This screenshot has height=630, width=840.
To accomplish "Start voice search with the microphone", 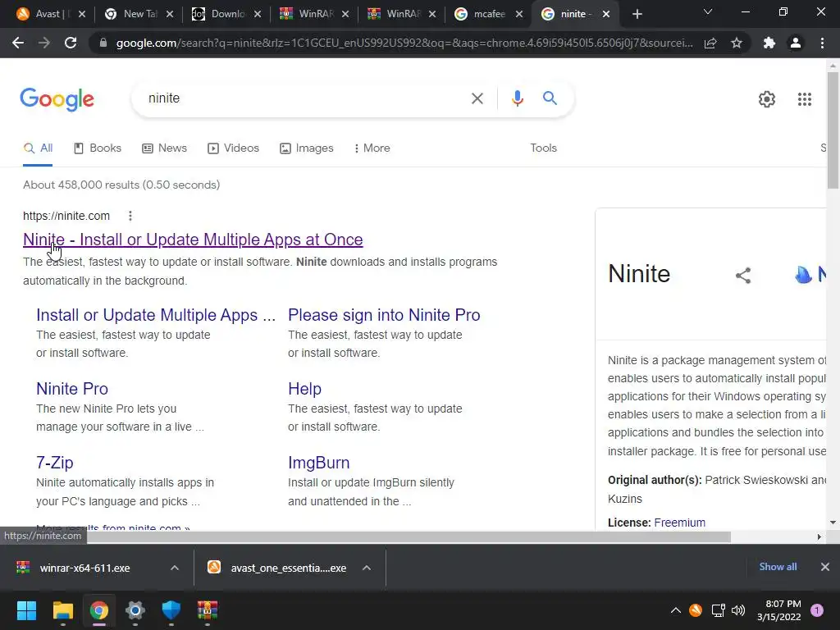I will [517, 98].
